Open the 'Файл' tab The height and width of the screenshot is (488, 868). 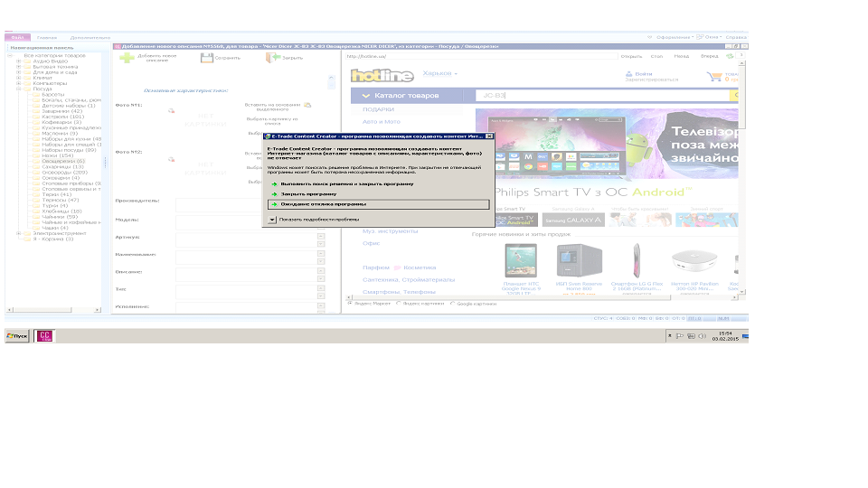click(x=17, y=37)
